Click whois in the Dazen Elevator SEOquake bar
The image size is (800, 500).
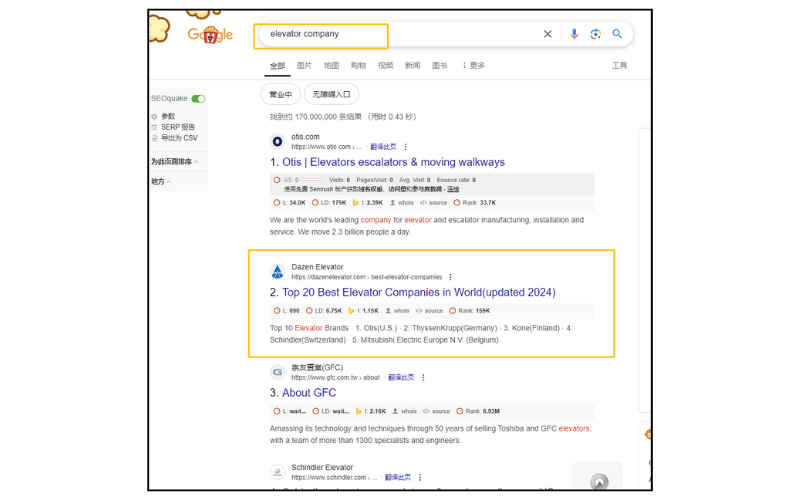point(398,311)
